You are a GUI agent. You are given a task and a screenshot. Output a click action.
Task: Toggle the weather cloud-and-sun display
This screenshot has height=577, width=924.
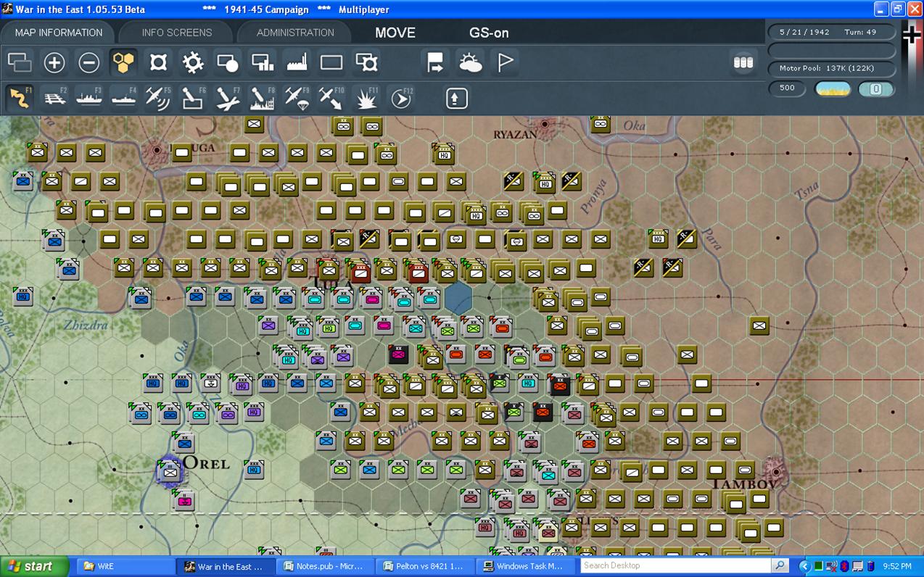(470, 63)
